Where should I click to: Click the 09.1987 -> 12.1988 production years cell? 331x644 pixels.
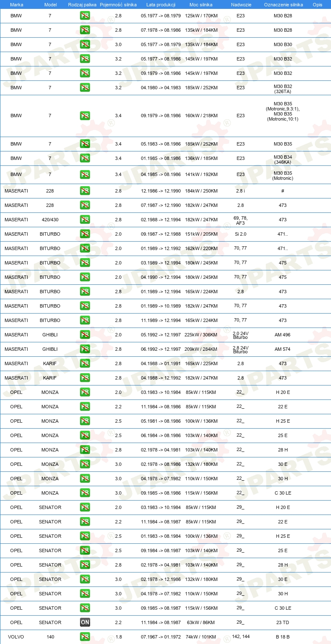161,234
